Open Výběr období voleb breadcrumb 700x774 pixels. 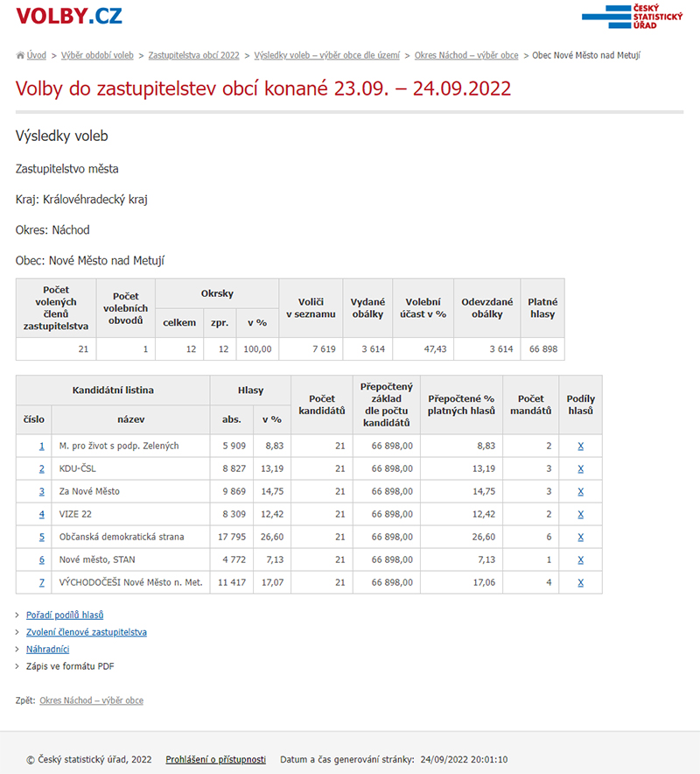pyautogui.click(x=97, y=55)
